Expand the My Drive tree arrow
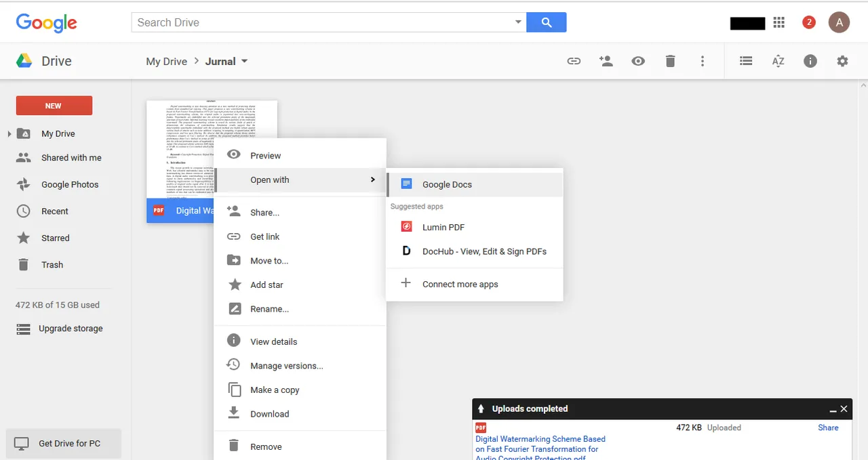The height and width of the screenshot is (460, 868). pyautogui.click(x=9, y=134)
